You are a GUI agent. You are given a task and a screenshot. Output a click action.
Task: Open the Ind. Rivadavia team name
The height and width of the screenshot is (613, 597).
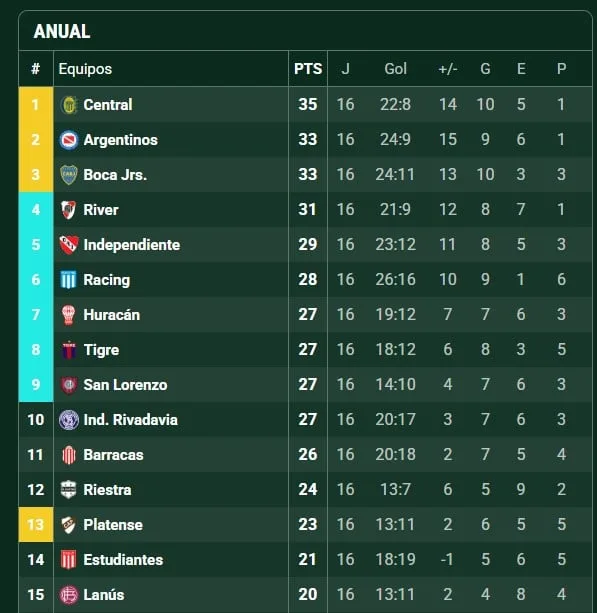(131, 420)
